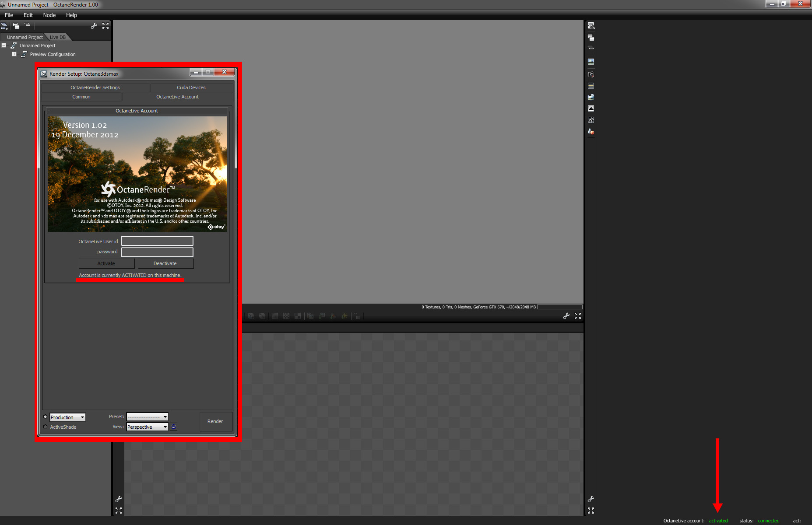Click the view lock icon next to Perspective

click(x=173, y=427)
